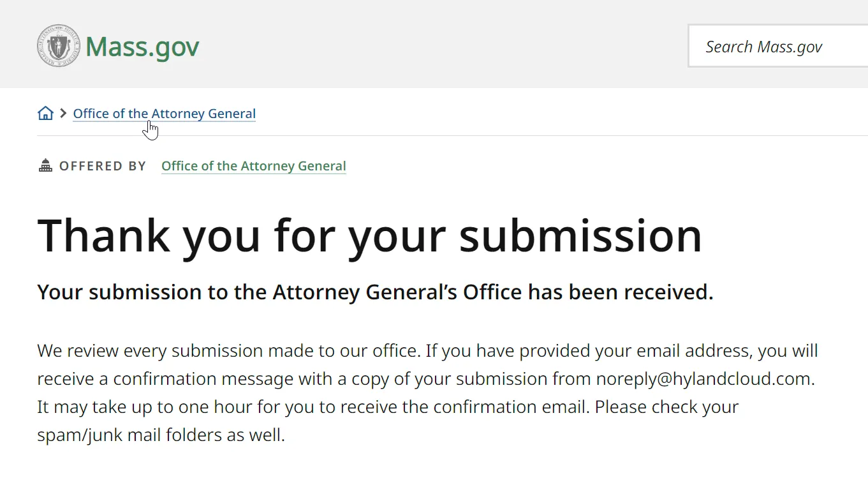Go to homepage via breadcrumb house icon

pos(45,114)
